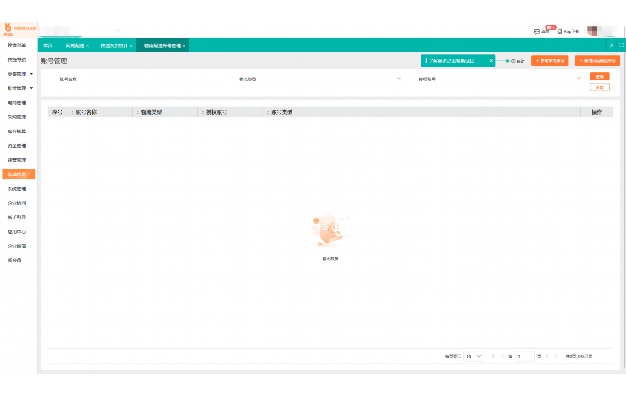Click the page number input in pagination
This screenshot has width=626, height=396.
[x=525, y=356]
